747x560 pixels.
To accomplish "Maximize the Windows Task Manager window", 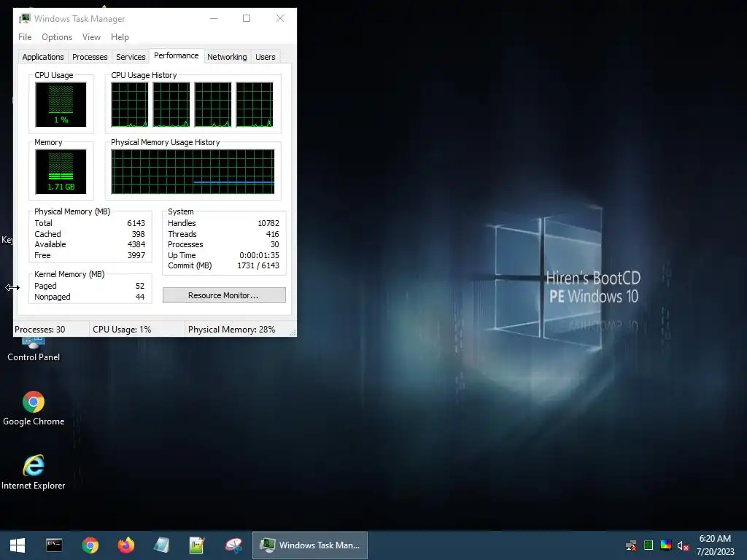I will (x=247, y=18).
